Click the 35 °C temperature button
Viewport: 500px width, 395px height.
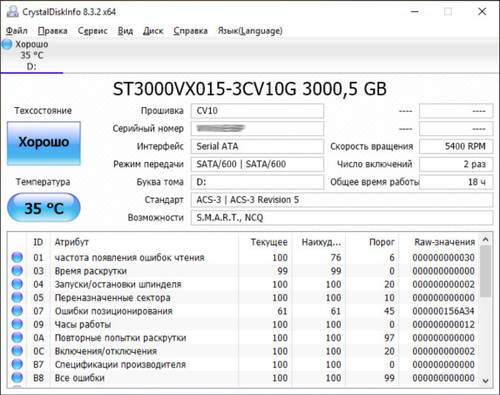(44, 208)
